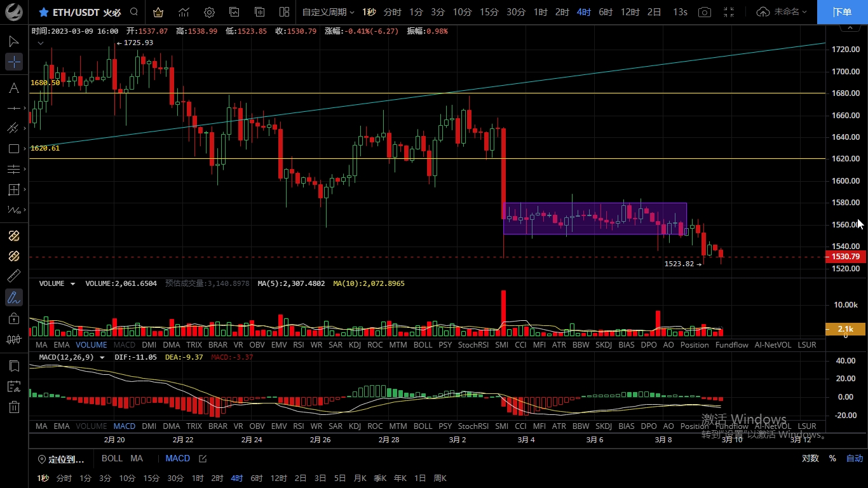868x488 pixels.
Task: Click the line-chart window icon in the top toolbar
Action: 234,12
